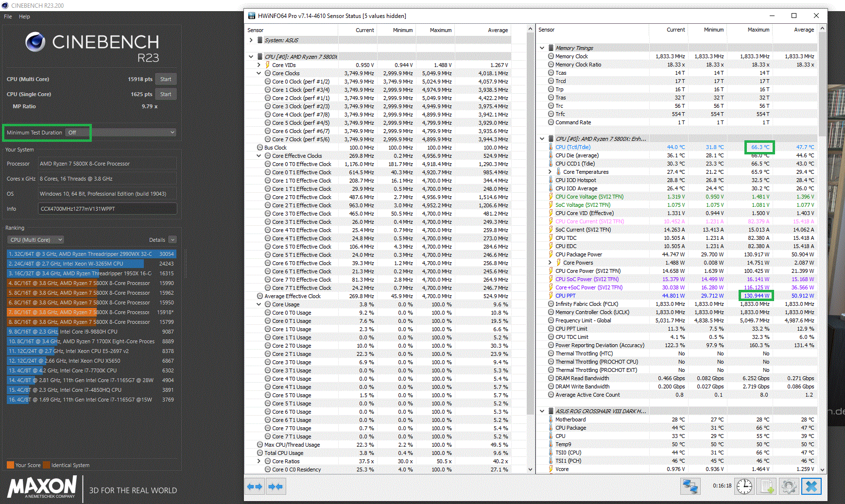This screenshot has height=504, width=845.
Task: Click the Memory Clock sensor circle icon
Action: pyautogui.click(x=551, y=56)
